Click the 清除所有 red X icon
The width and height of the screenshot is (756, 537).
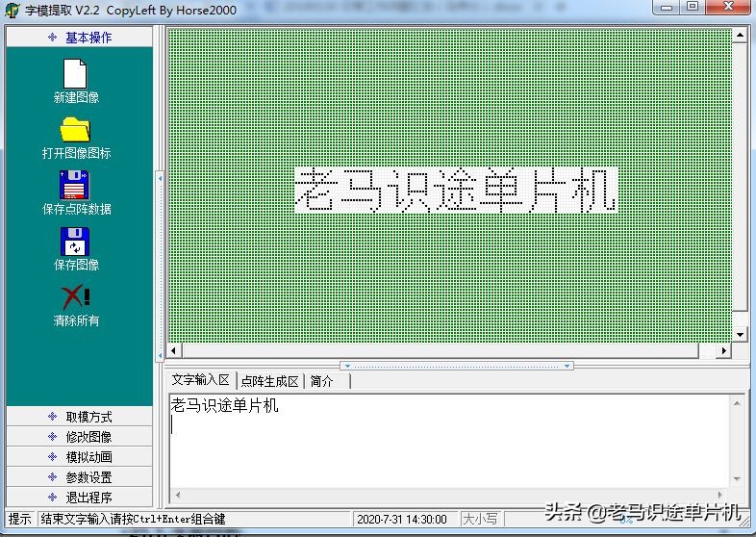[76, 296]
